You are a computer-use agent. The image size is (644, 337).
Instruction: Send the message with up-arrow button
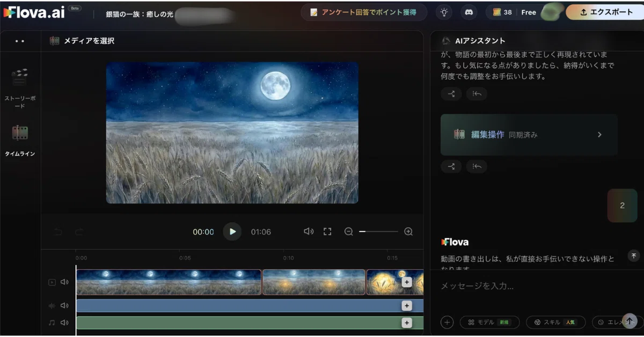point(630,321)
